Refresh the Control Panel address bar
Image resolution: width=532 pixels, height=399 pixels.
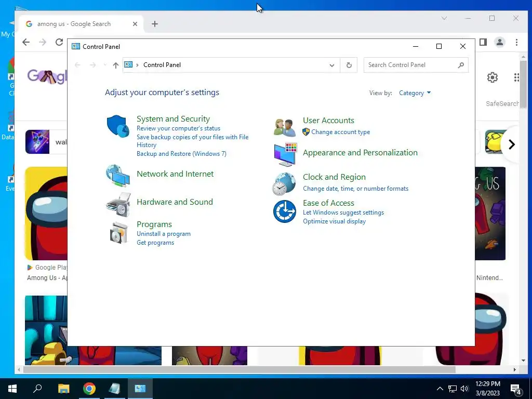[x=349, y=65]
